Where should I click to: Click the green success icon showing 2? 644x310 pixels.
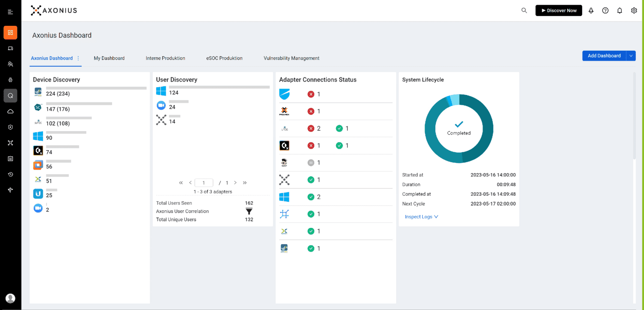pyautogui.click(x=311, y=197)
